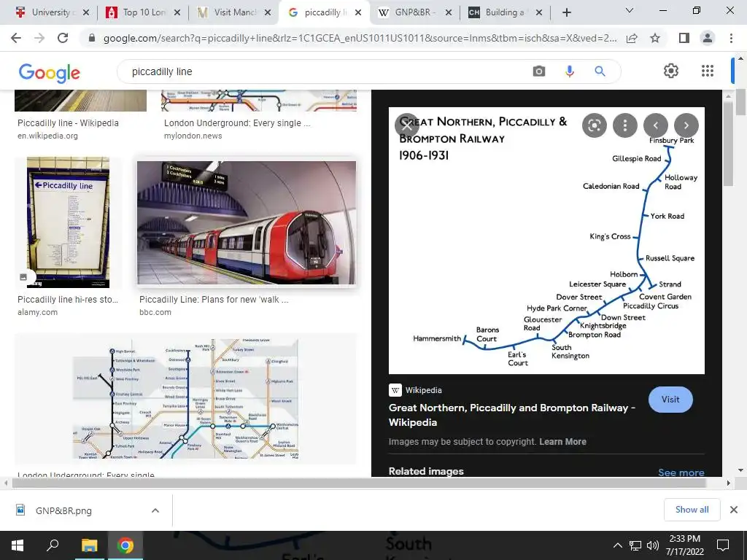Viewport: 747px width, 560px height.
Task: Select the Piccadilly line sign alamy image
Action: [x=68, y=222]
